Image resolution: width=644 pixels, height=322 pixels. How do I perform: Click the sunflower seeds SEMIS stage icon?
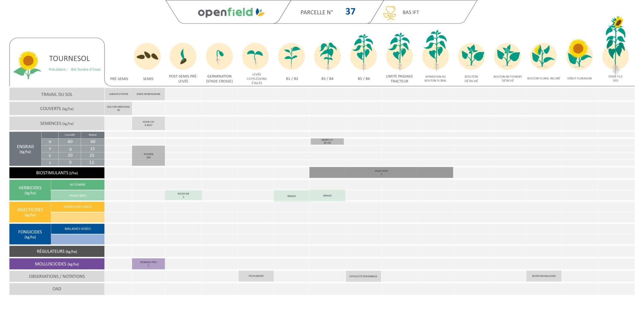click(147, 57)
